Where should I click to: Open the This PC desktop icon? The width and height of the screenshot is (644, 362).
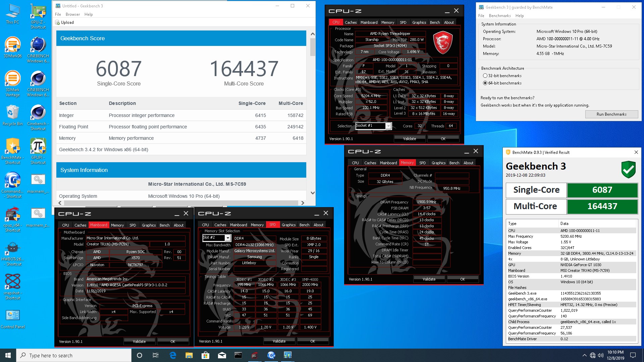[12, 14]
